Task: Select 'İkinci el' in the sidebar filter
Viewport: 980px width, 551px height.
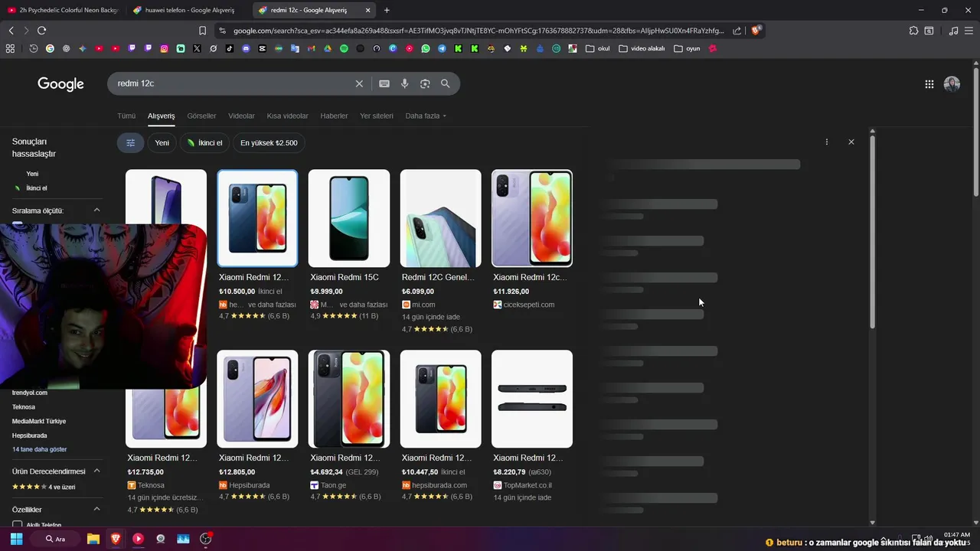Action: pyautogui.click(x=36, y=188)
